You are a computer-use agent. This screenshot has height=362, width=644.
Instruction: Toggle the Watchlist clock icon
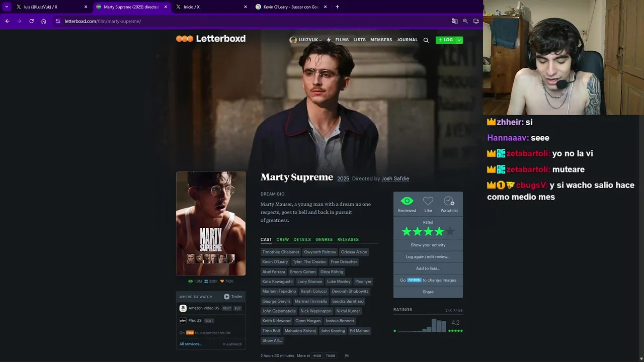coord(449,201)
